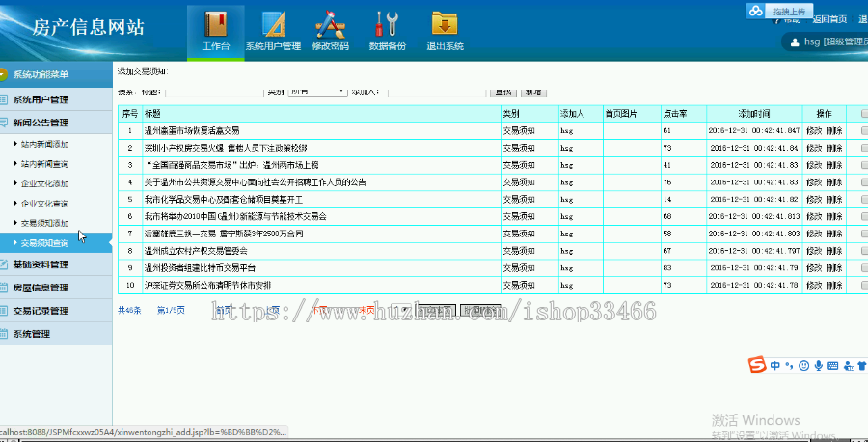
Task: Click the 查找 search button
Action: (503, 92)
